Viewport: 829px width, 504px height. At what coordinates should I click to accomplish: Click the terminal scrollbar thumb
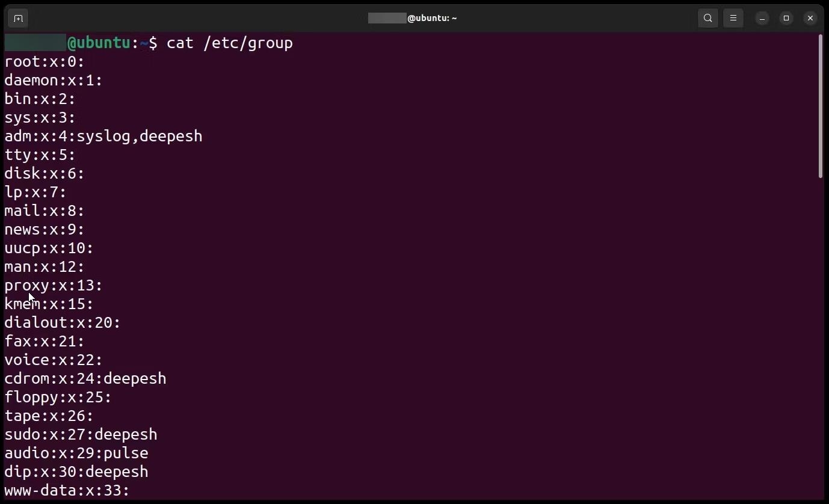[x=821, y=106]
